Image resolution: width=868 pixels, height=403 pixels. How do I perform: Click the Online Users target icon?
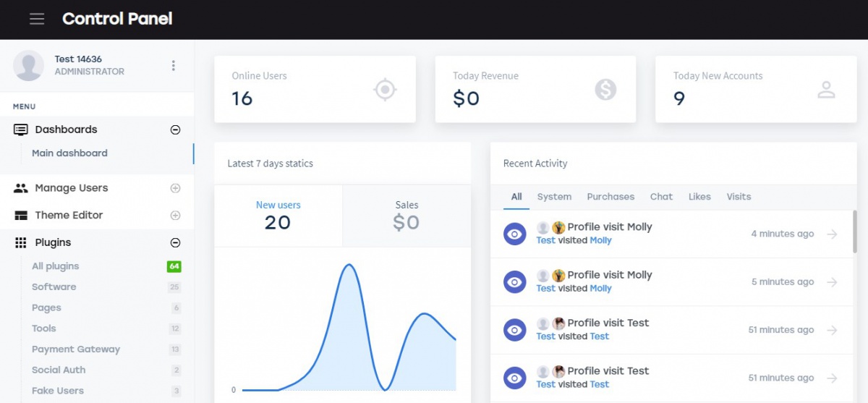coord(385,90)
